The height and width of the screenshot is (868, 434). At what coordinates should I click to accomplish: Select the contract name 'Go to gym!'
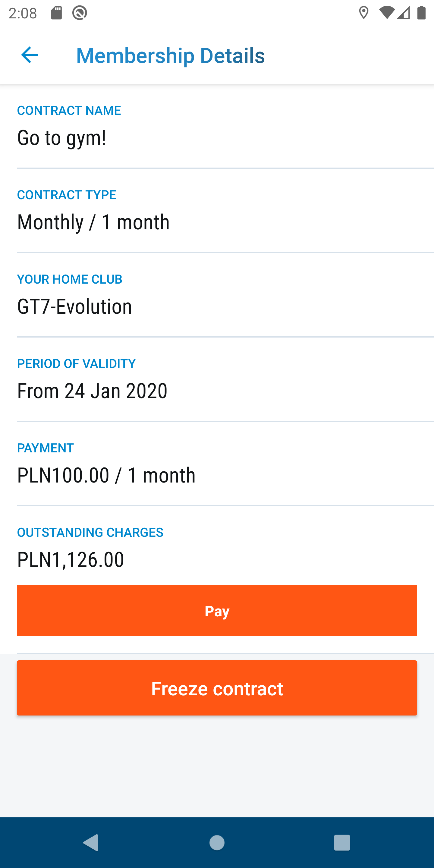click(62, 138)
